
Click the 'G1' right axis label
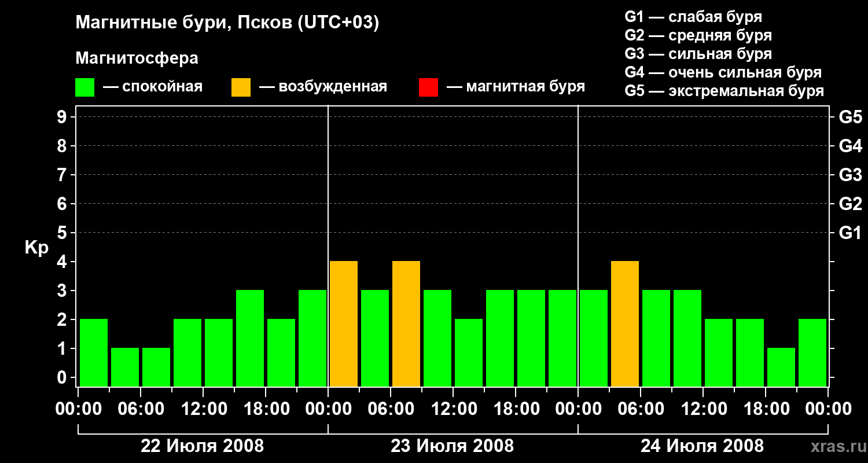[x=850, y=233]
